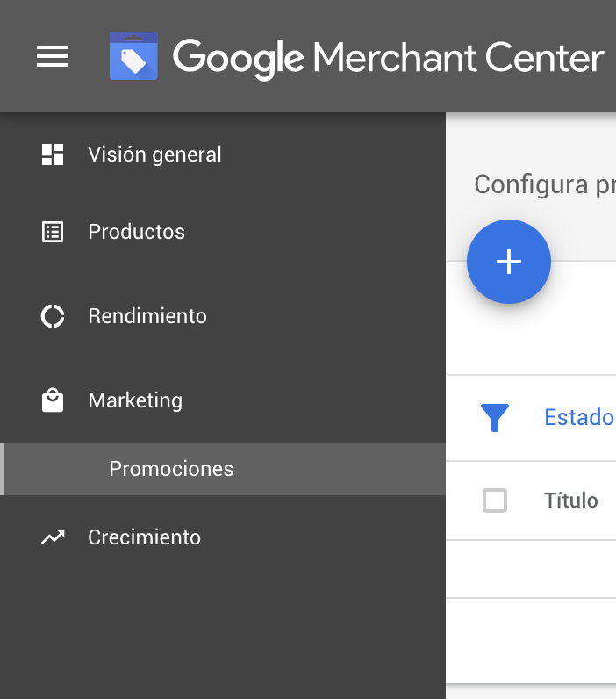Click the filter funnel icon
The image size is (616, 699).
[495, 417]
